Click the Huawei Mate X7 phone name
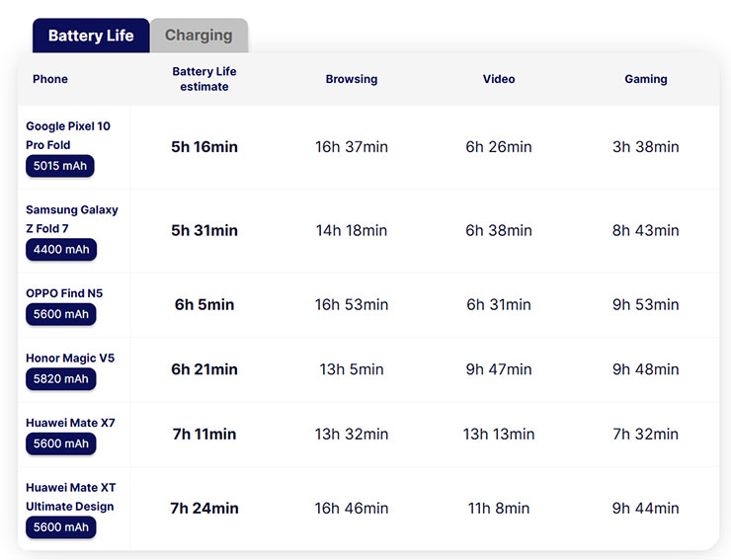Viewport: 731px width, 560px height. click(70, 423)
